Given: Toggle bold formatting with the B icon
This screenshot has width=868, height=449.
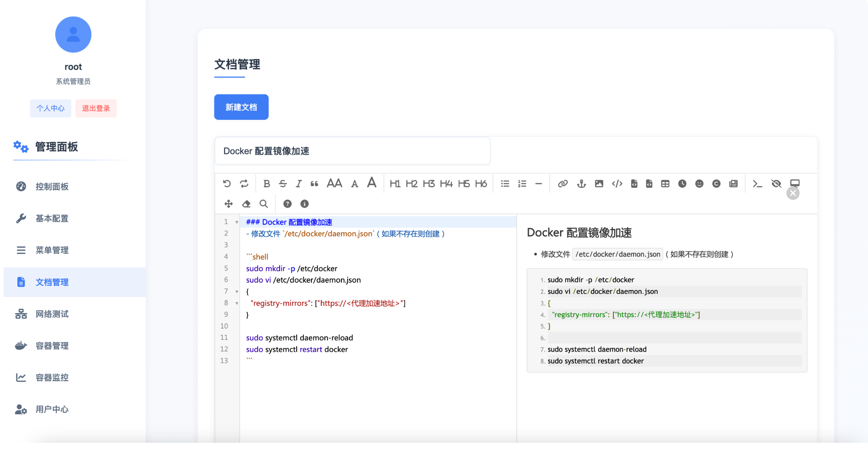Looking at the screenshot, I should 267,183.
